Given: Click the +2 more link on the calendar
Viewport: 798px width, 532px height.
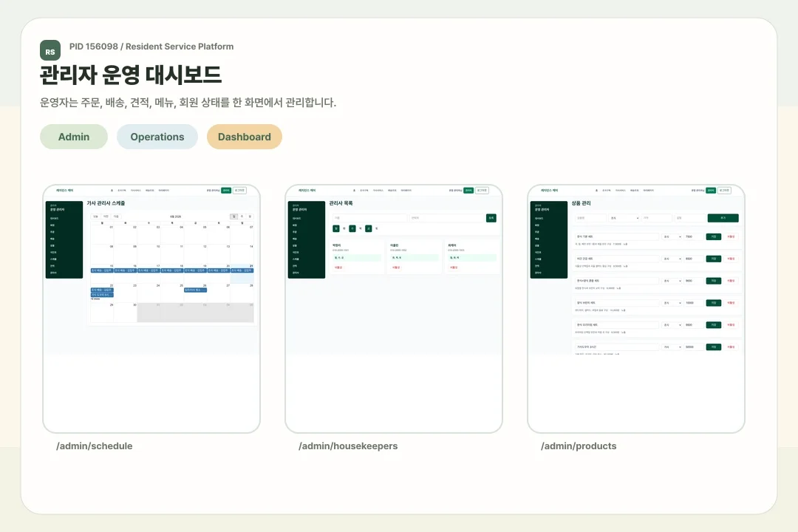Looking at the screenshot, I should [x=95, y=299].
